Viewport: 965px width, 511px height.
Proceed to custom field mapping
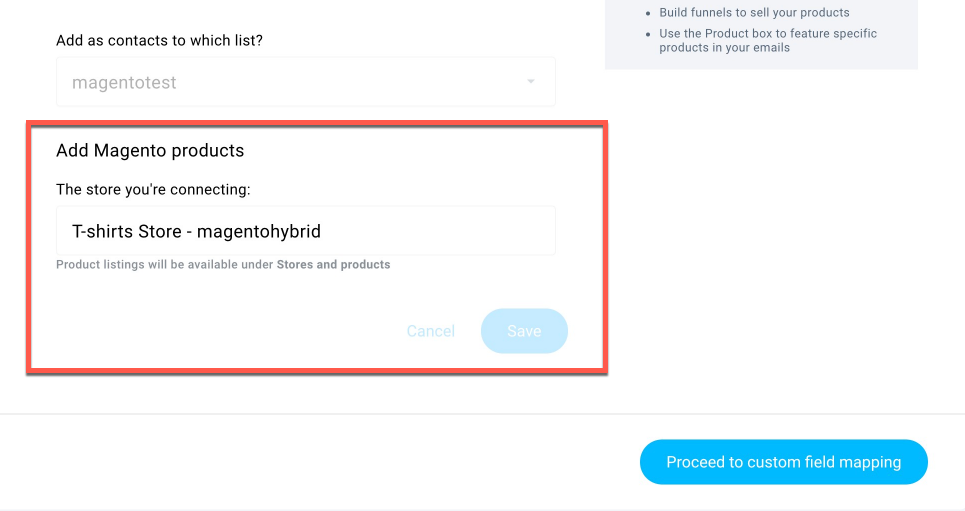(783, 462)
